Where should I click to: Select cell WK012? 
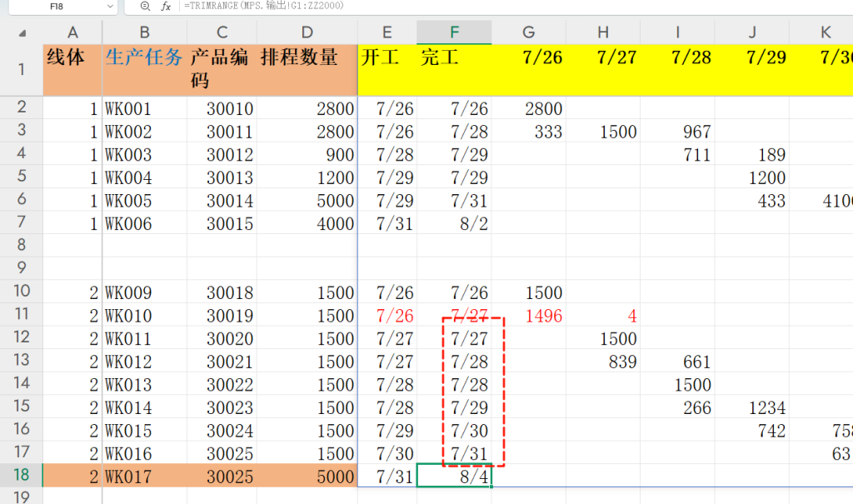coord(144,362)
